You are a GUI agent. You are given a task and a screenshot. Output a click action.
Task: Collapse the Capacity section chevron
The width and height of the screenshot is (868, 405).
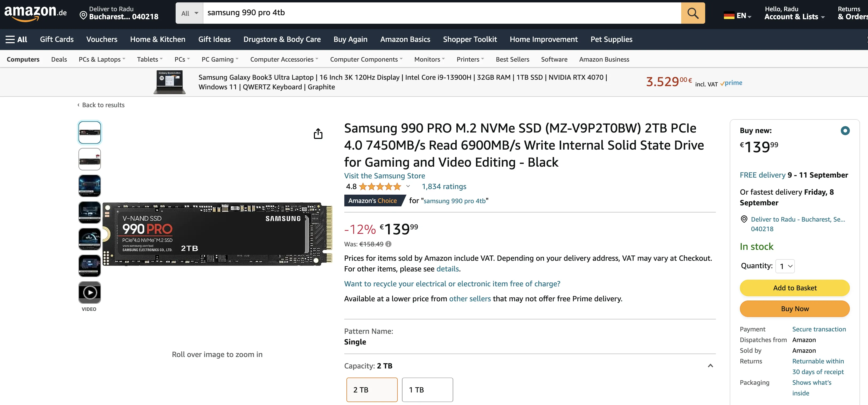pyautogui.click(x=710, y=366)
